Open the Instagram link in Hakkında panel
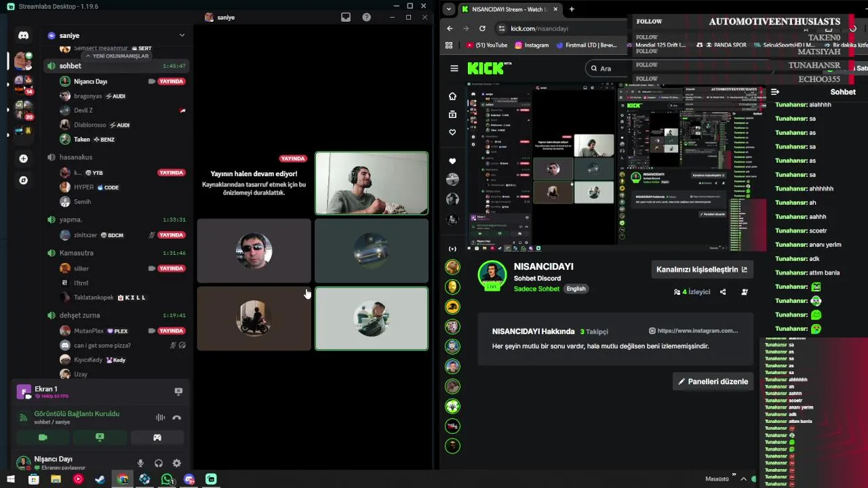Screen dimensions: 868x488 click(694, 331)
